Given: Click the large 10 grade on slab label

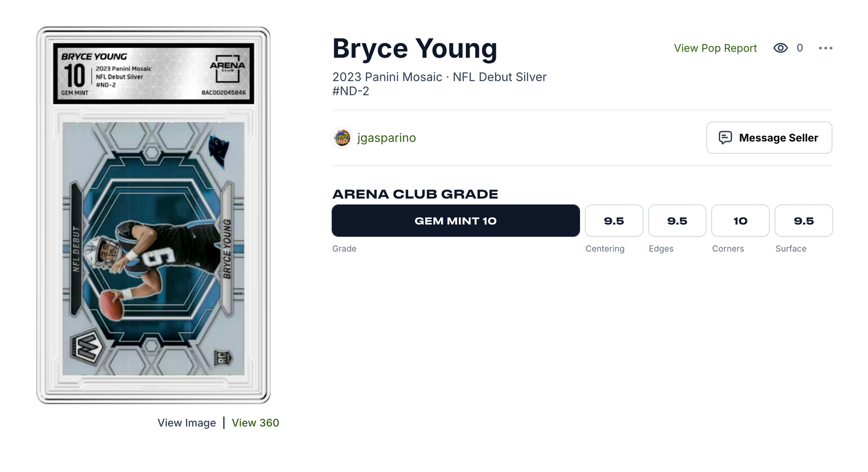Looking at the screenshot, I should (75, 75).
